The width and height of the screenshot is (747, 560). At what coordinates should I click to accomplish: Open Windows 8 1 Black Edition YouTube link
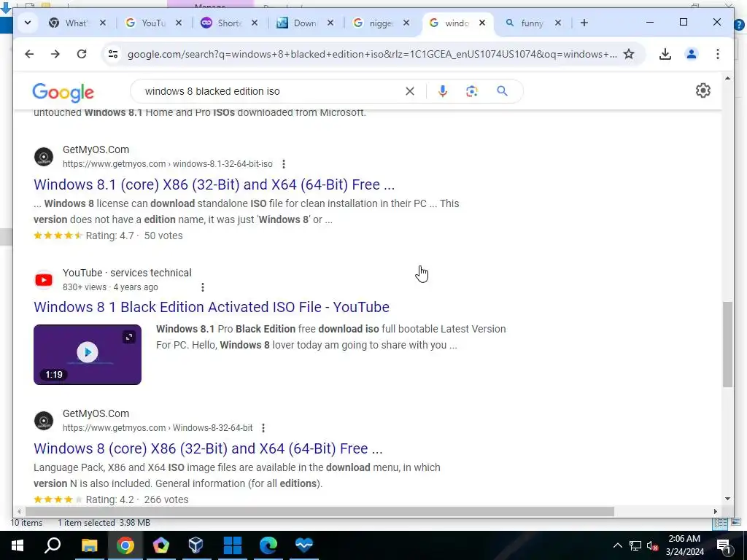pos(212,307)
